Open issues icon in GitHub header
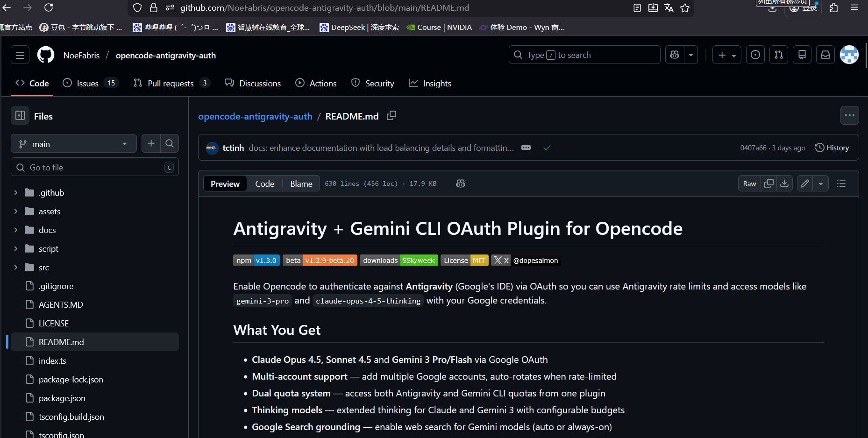The height and width of the screenshot is (438, 868). (x=755, y=55)
